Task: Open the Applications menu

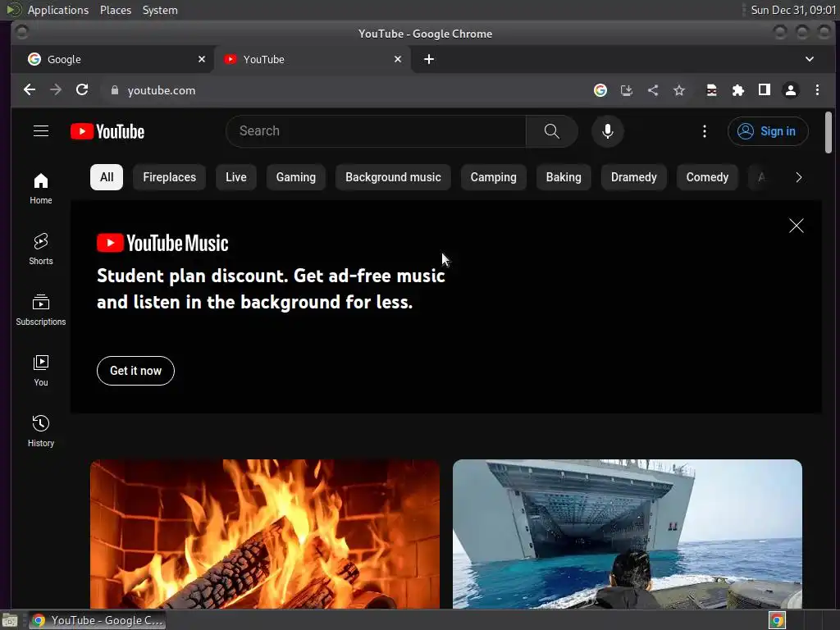Action: point(58,10)
